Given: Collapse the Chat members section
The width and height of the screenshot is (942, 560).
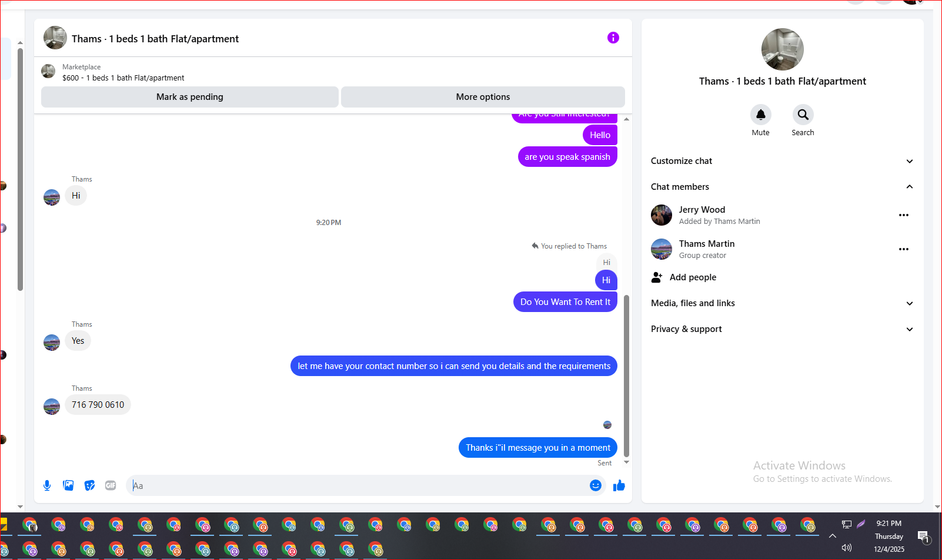Looking at the screenshot, I should 782,187.
